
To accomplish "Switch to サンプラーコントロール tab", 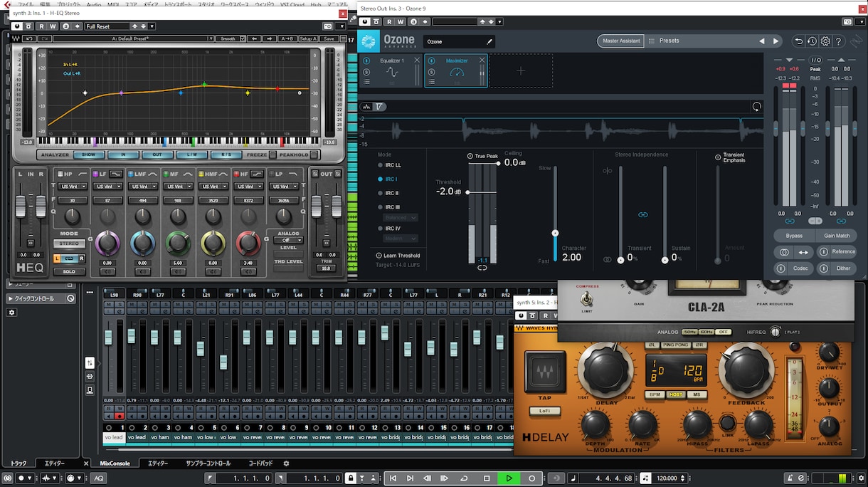I will click(208, 464).
